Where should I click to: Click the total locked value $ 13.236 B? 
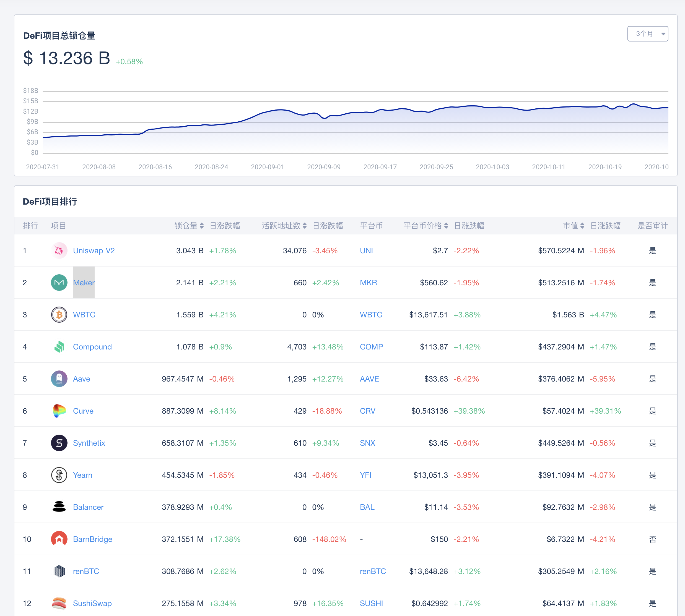pos(67,58)
